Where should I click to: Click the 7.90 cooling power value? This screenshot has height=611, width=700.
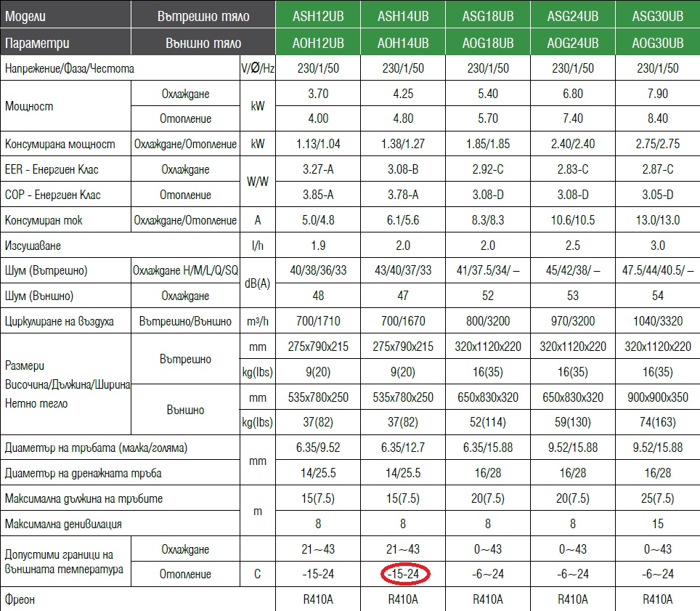coord(657,94)
